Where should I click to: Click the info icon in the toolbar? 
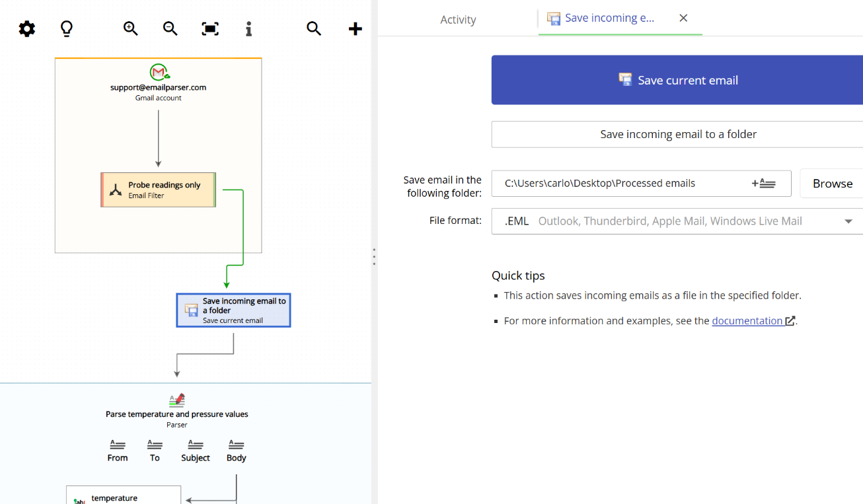[x=248, y=28]
